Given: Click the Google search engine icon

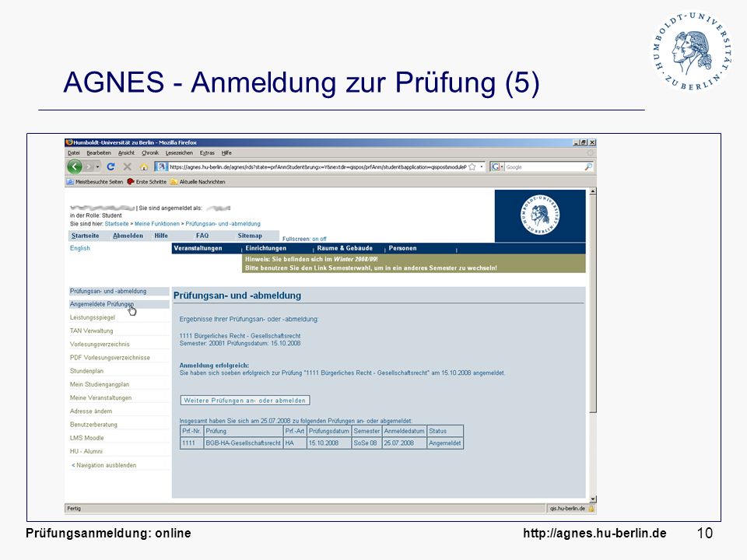Looking at the screenshot, I should click(x=496, y=167).
